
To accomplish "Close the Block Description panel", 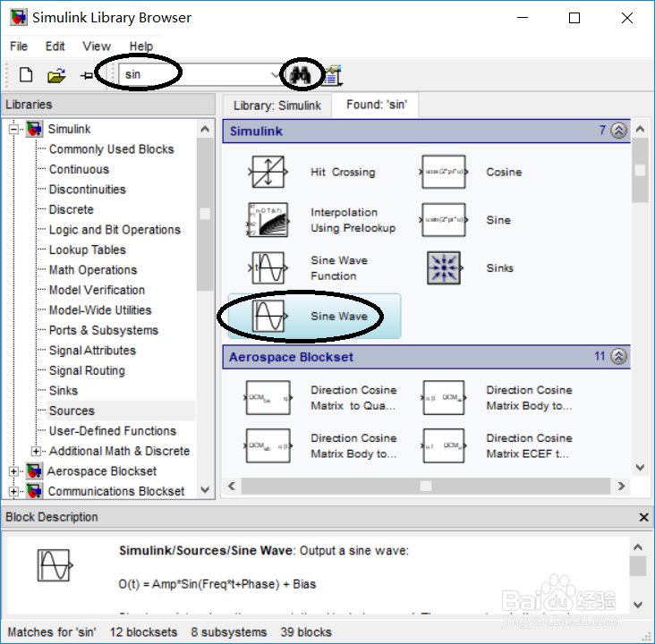I will click(x=643, y=517).
